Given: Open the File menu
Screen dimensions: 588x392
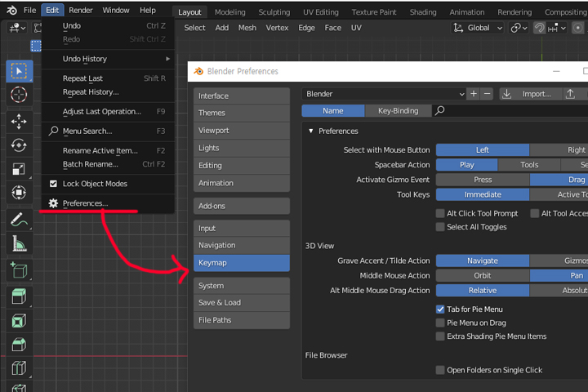Looking at the screenshot, I should click(29, 10).
